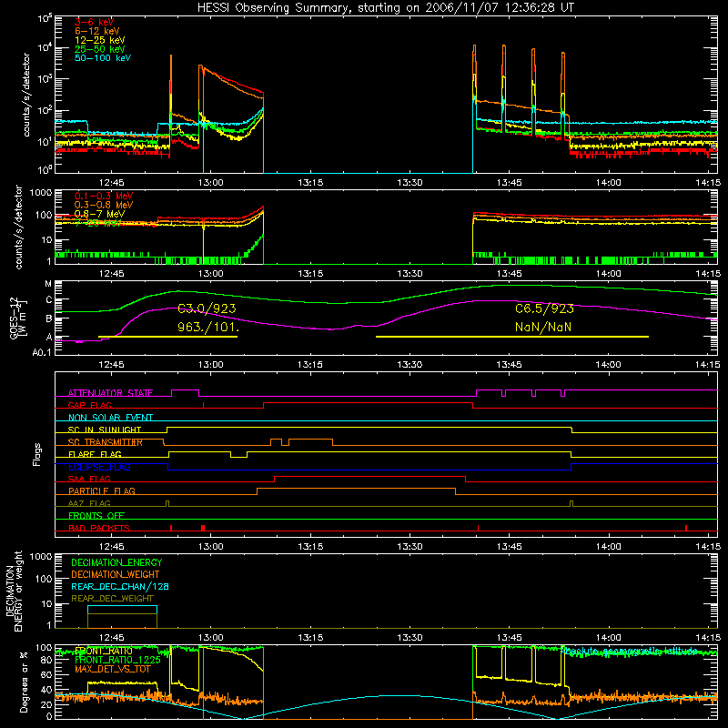Click the Absolute geomagnetic latitude label
Screen dimensions: 728x728
click(629, 651)
